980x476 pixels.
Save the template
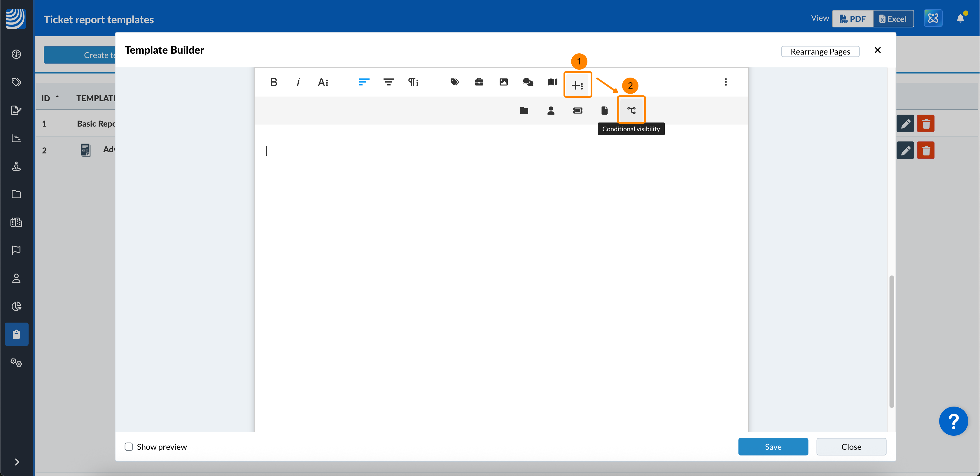(x=773, y=447)
